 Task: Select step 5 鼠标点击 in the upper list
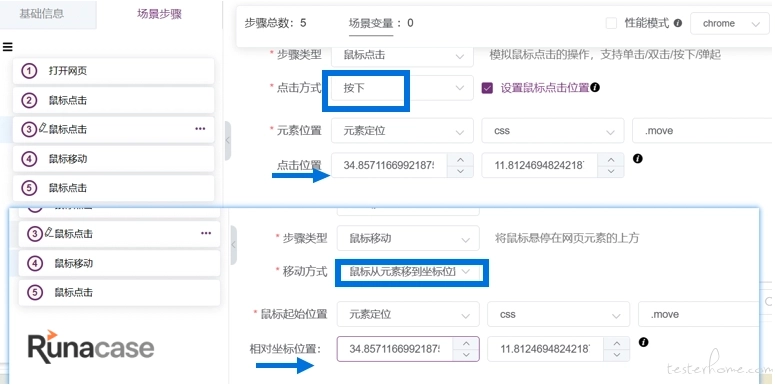113,188
